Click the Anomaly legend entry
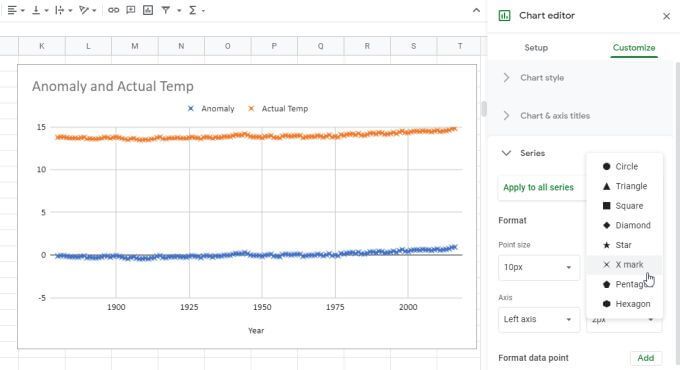Viewport: 680px width, 370px height. 211,109
